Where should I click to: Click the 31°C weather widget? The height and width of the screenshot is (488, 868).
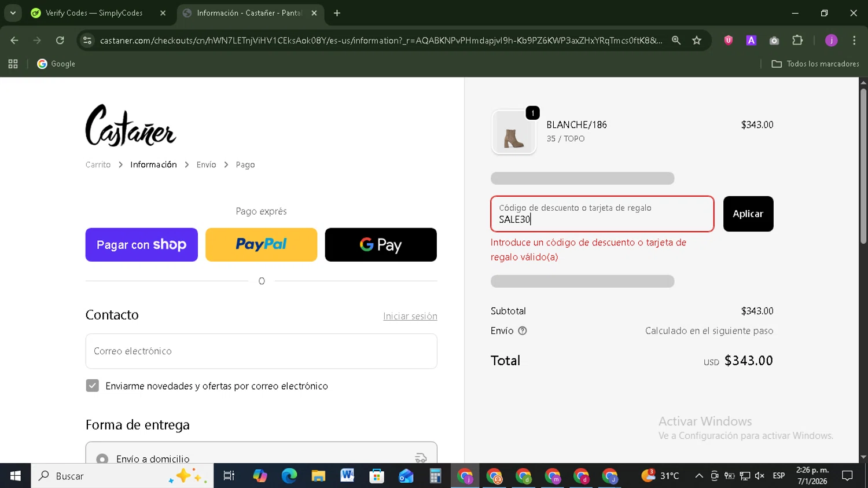[x=660, y=476]
